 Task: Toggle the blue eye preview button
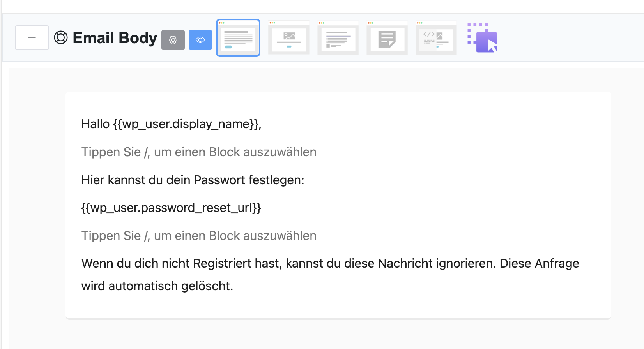[200, 40]
